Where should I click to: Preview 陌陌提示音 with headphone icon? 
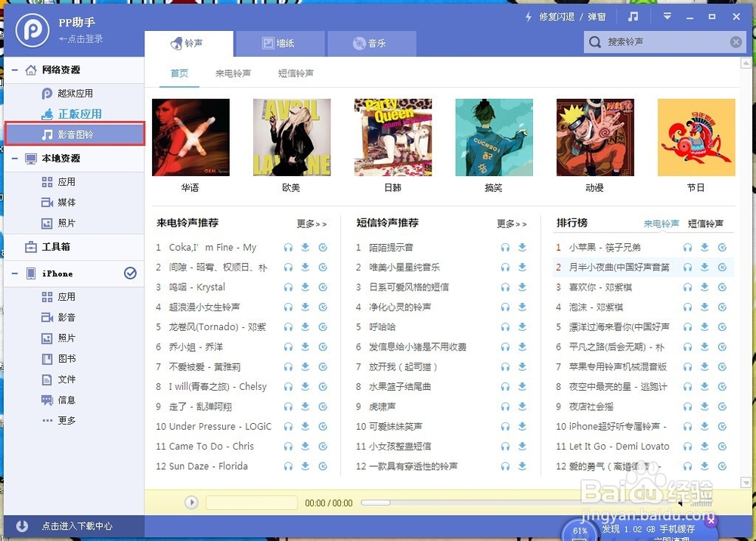pyautogui.click(x=505, y=248)
